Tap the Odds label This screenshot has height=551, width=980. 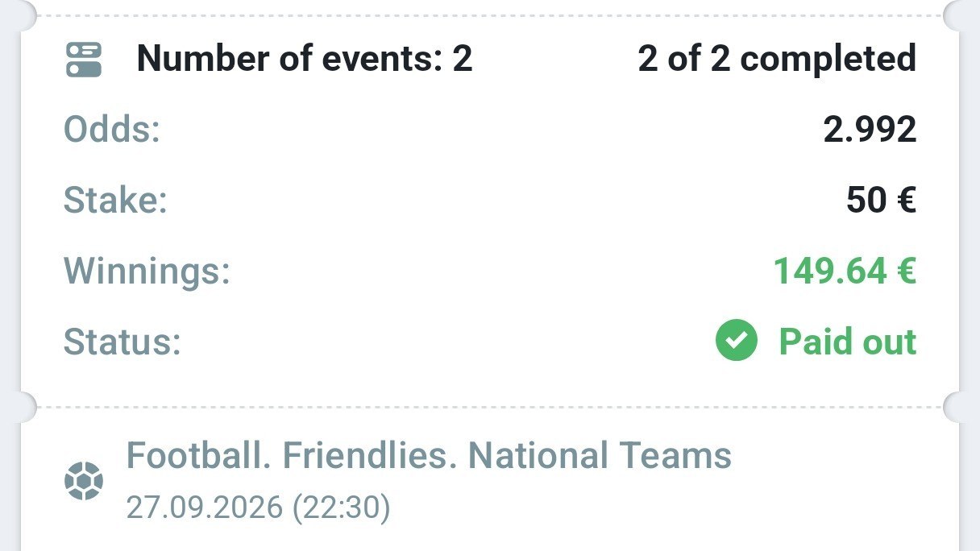(112, 130)
